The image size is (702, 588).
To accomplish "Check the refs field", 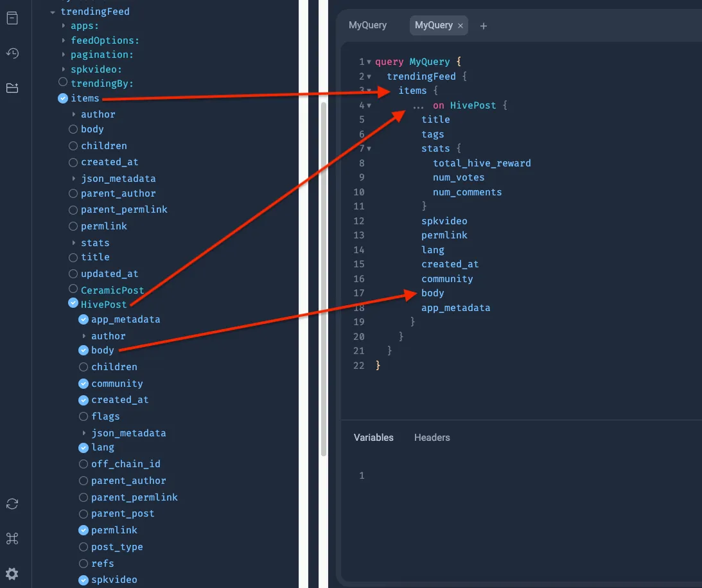I will [83, 564].
